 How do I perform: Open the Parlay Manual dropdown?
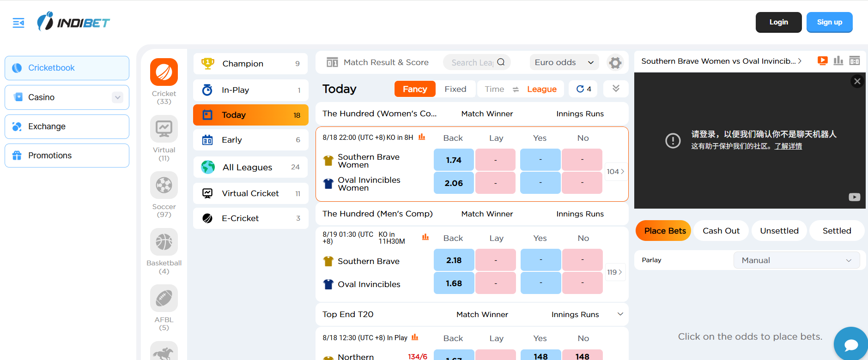(x=796, y=260)
